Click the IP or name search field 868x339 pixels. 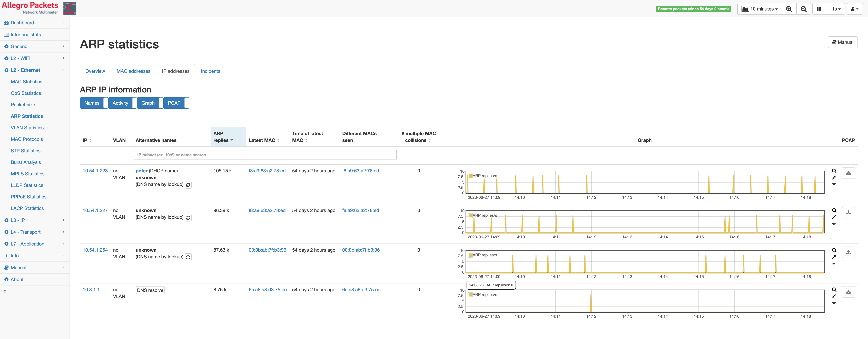pyautogui.click(x=265, y=155)
